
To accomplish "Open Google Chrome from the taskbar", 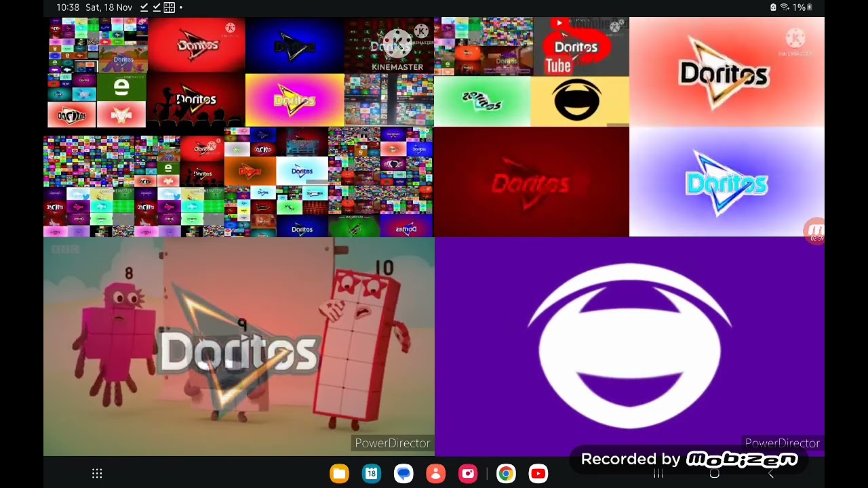I will click(506, 474).
